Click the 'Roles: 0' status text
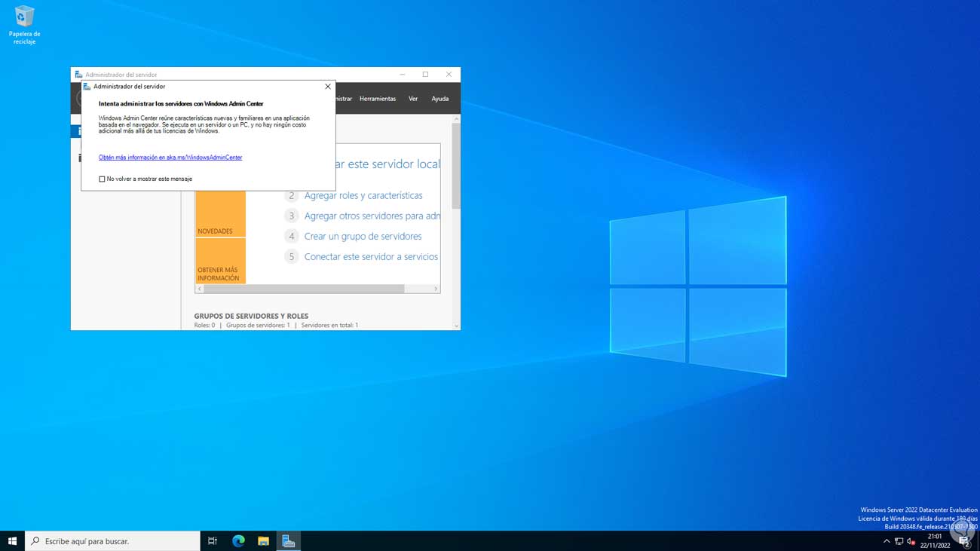This screenshot has width=980, height=551. (x=204, y=326)
